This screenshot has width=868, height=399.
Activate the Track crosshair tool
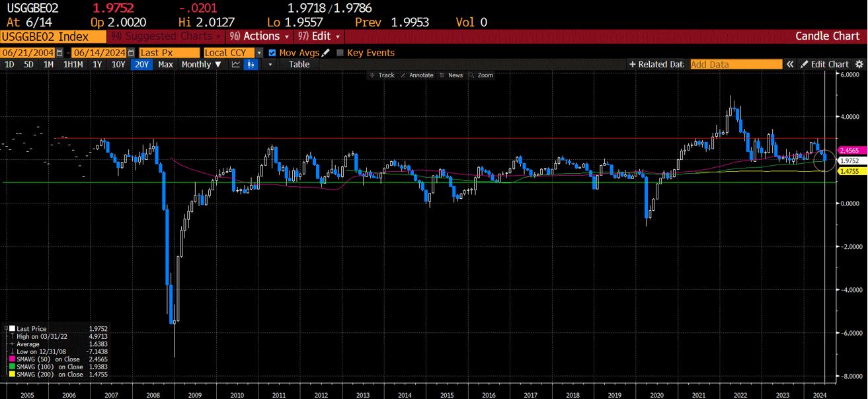click(382, 75)
